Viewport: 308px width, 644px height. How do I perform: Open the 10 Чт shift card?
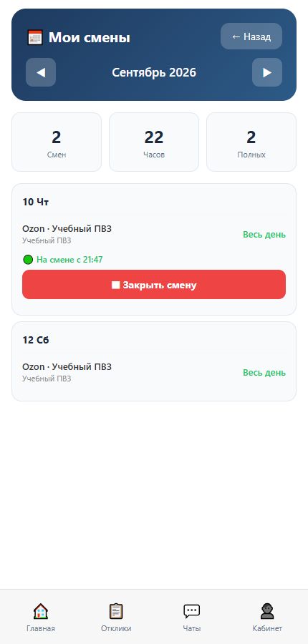coord(154,249)
